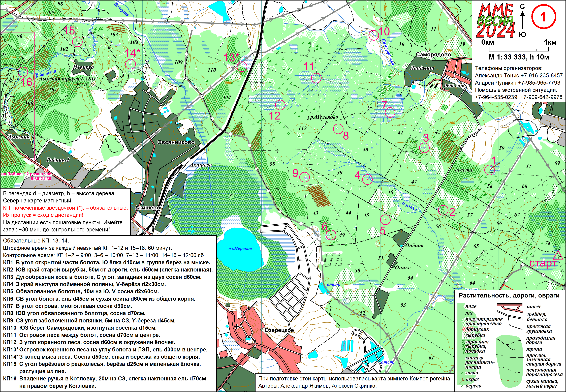Click the КП16 description line in legend
The width and height of the screenshot is (566, 392).
(x=105, y=378)
